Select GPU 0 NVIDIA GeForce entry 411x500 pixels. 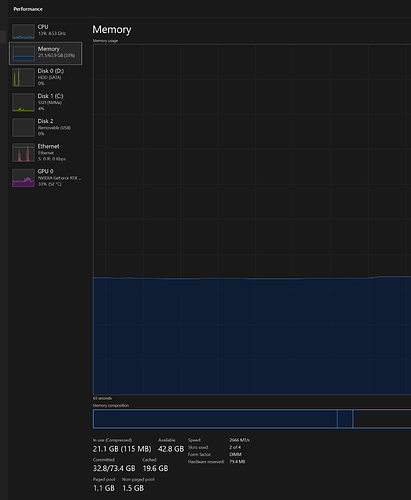45,178
